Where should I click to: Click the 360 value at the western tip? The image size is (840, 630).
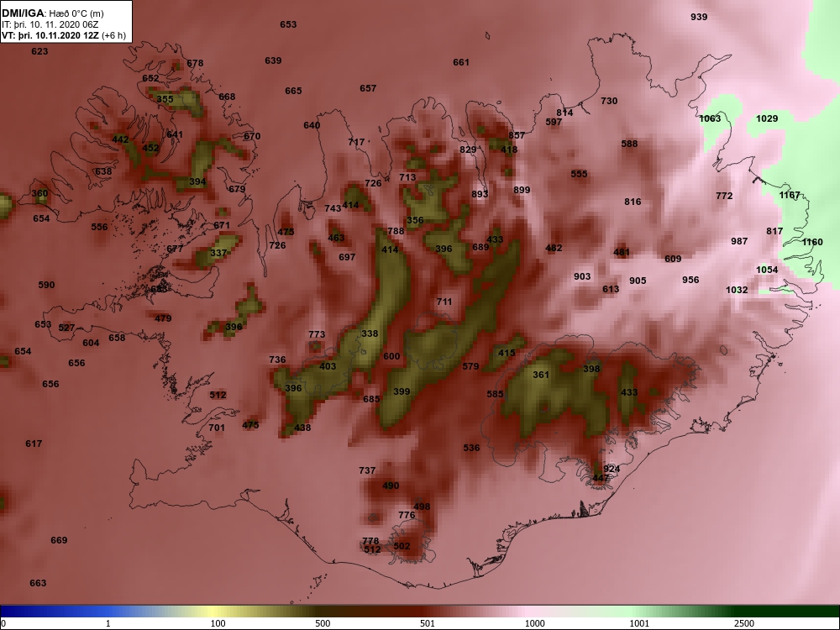click(x=39, y=193)
